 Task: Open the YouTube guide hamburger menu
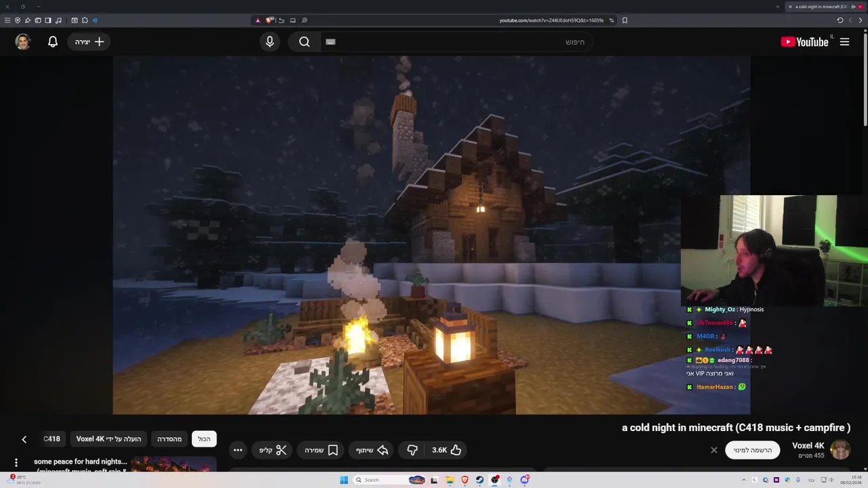[844, 42]
